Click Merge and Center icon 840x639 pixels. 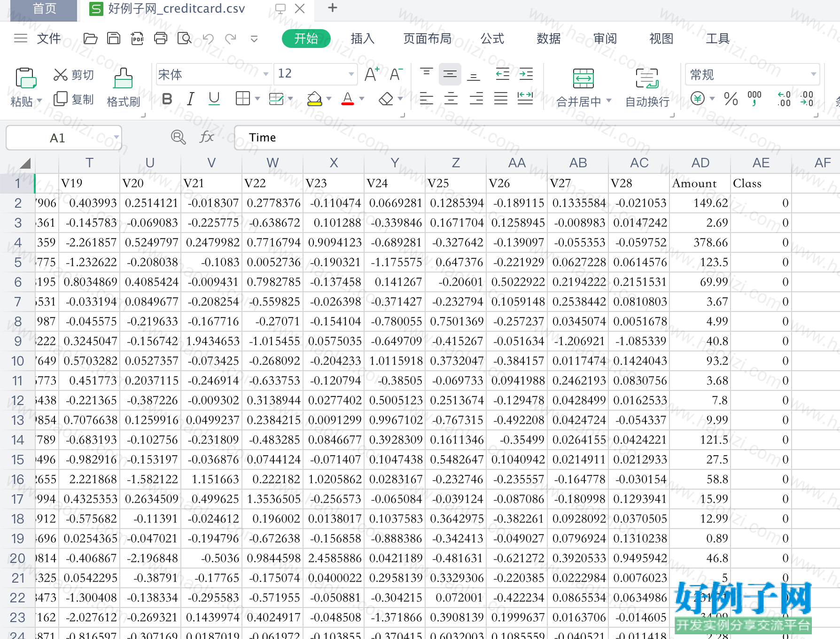[583, 78]
